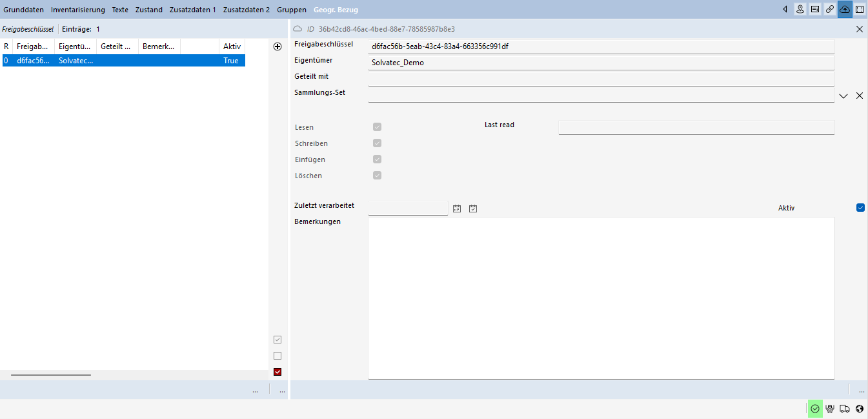868x419 pixels.
Task: Switch to the Grunddaten tab
Action: [24, 10]
